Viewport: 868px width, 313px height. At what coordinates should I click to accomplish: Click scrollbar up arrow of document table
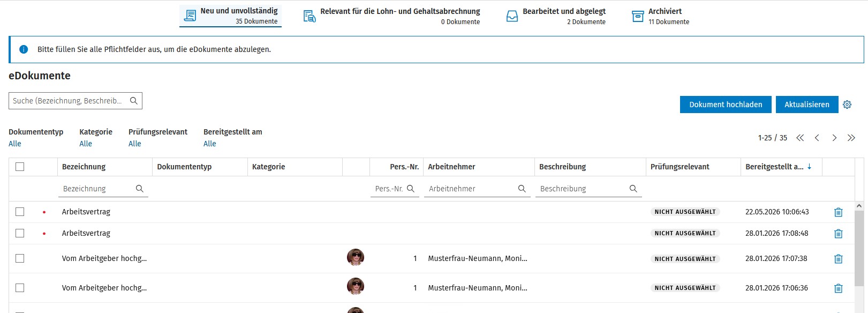pos(859,206)
